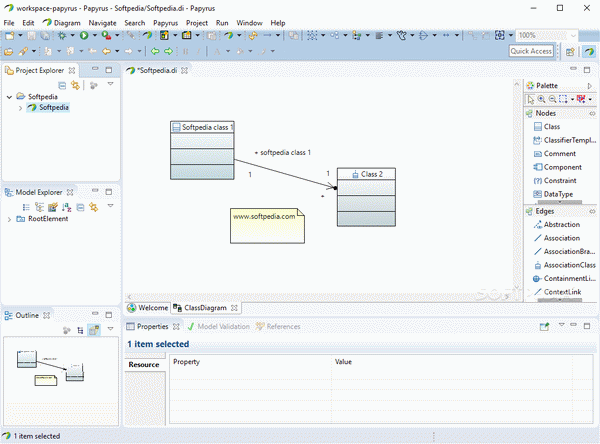Screen dimensions: 600x444
Task: Switch to the References tab
Action: click(278, 326)
